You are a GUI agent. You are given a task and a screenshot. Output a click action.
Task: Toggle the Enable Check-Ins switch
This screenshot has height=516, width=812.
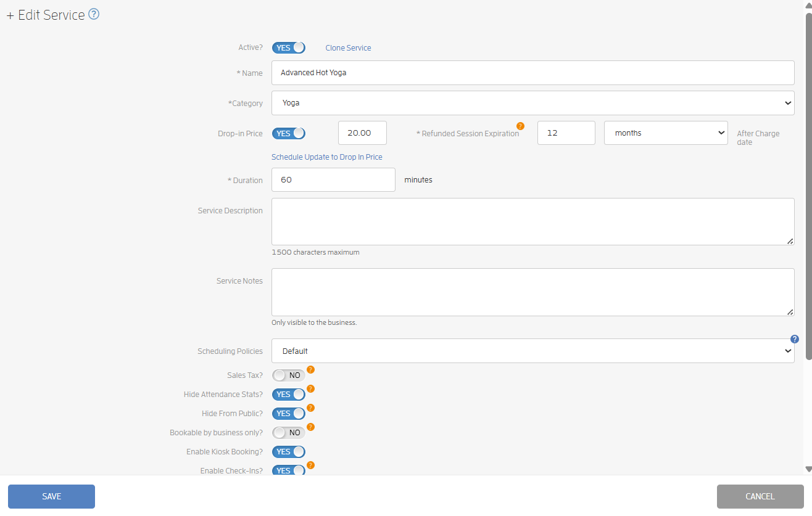[288, 470]
